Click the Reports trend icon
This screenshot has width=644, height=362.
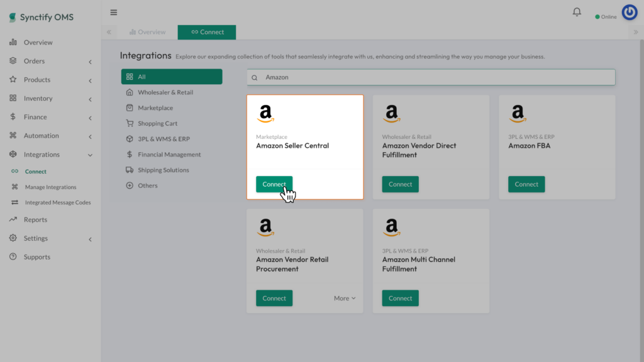tap(13, 219)
